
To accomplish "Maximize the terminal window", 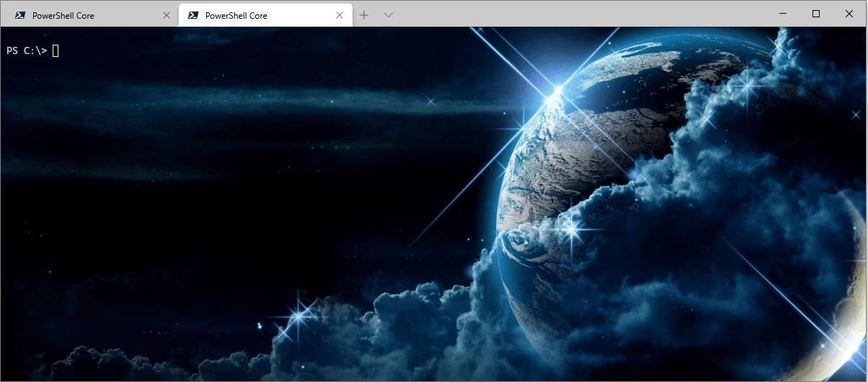I will point(816,14).
